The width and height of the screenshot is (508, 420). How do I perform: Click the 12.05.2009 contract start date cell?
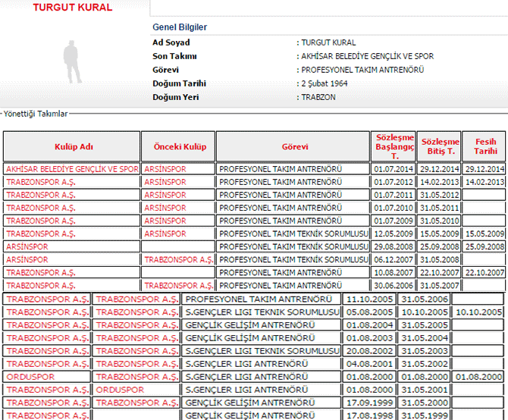pos(393,234)
